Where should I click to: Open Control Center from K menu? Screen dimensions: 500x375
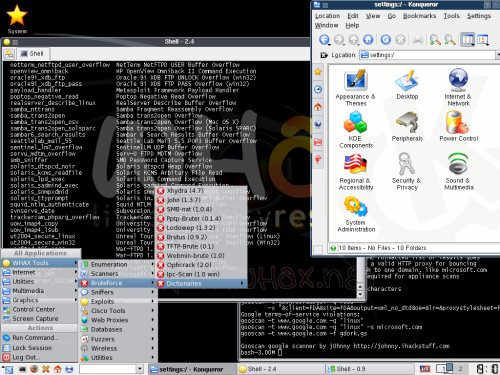click(x=40, y=309)
